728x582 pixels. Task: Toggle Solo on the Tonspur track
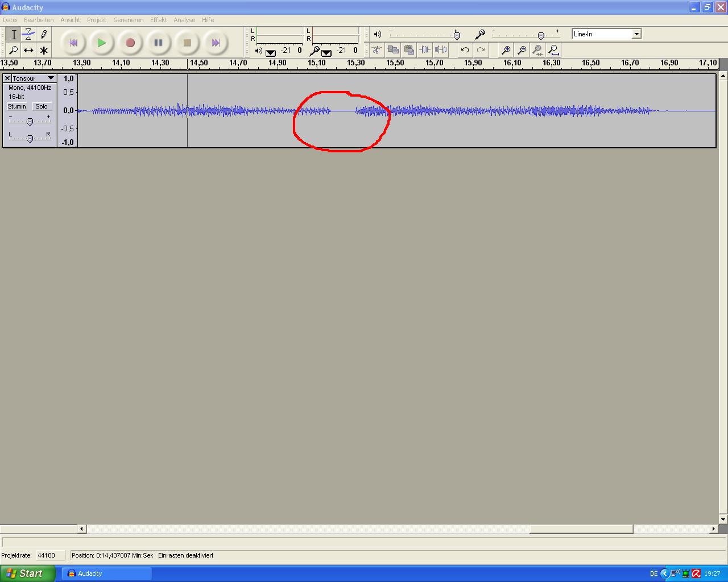42,106
